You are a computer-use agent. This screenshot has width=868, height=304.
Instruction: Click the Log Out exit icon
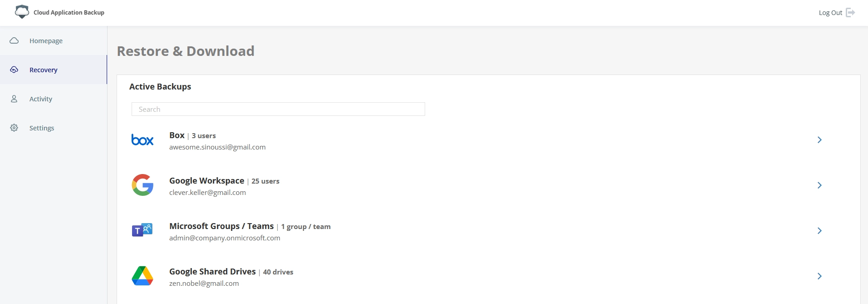850,13
